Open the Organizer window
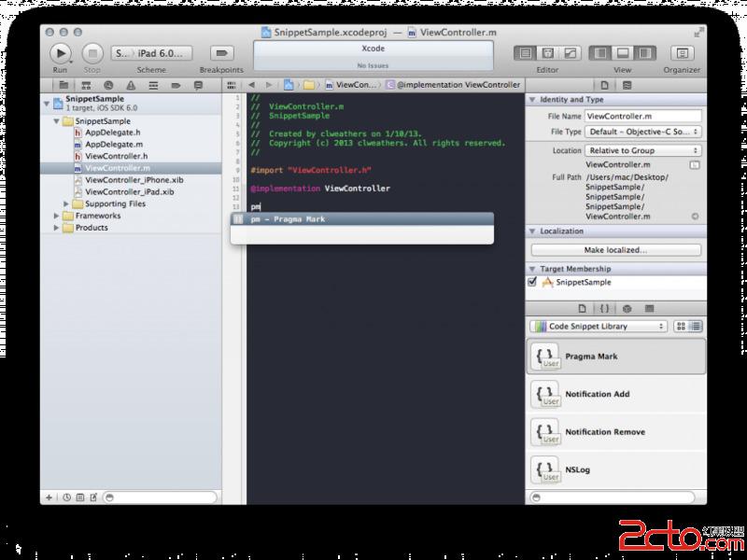747x560 pixels. pos(683,53)
